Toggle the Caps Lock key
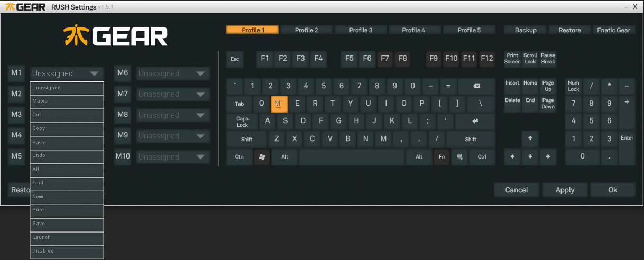The width and height of the screenshot is (644, 260). tap(242, 122)
